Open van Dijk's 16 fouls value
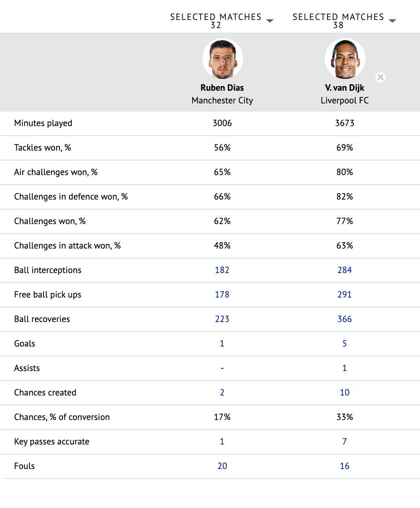 (345, 466)
